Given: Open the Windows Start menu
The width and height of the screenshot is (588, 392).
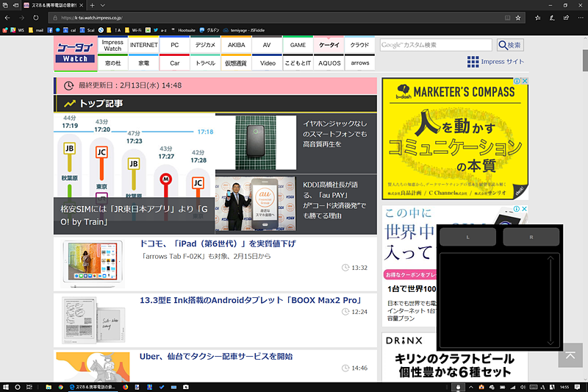Looking at the screenshot, I should coord(6,387).
